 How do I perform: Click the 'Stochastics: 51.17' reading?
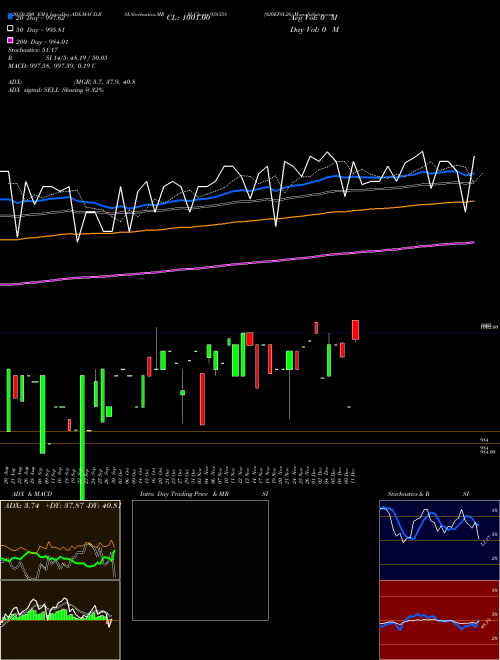33,50
